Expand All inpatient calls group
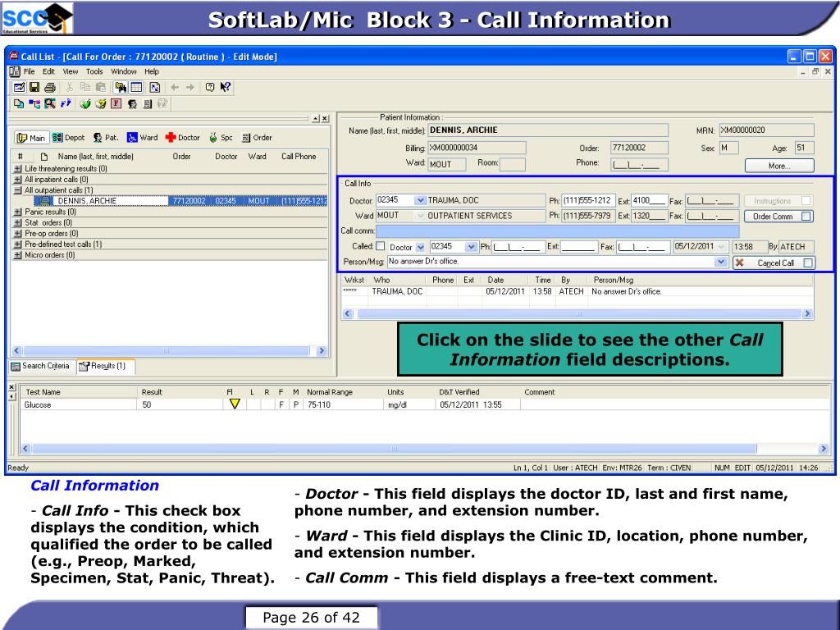Image resolution: width=840 pixels, height=630 pixels. click(18, 180)
